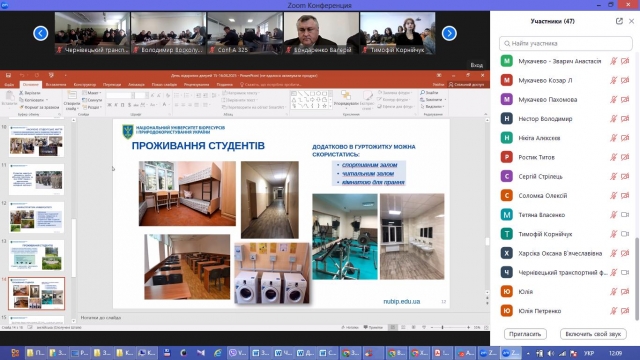Select the Bold formatting icon in ribbon
Image resolution: width=640 pixels, height=360 pixels.
click(109, 105)
